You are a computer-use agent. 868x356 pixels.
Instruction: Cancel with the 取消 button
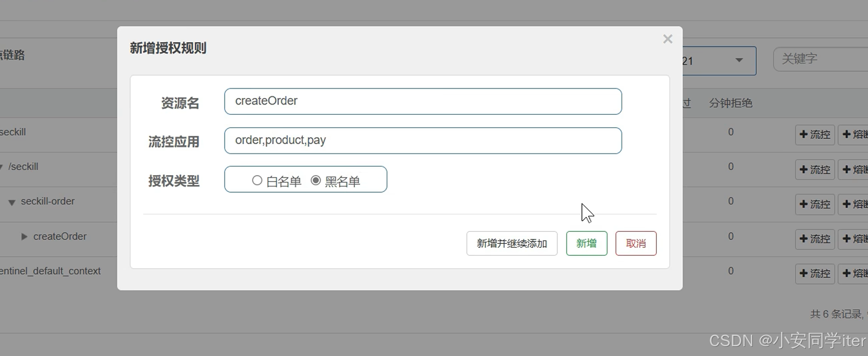click(636, 243)
